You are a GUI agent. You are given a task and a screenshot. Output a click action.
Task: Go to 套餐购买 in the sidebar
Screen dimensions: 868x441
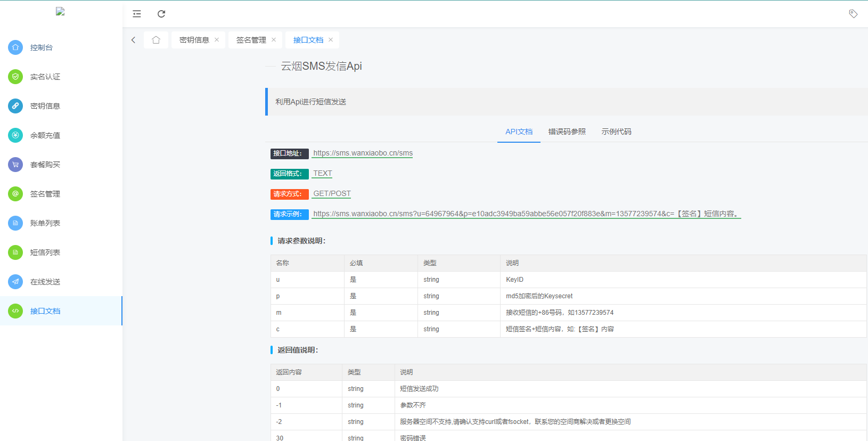click(61, 165)
